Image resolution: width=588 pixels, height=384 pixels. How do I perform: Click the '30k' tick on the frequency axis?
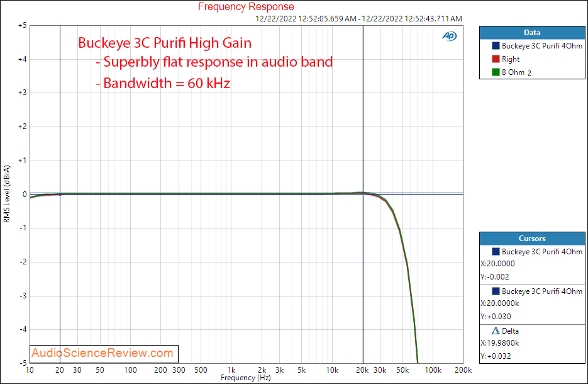click(x=380, y=370)
